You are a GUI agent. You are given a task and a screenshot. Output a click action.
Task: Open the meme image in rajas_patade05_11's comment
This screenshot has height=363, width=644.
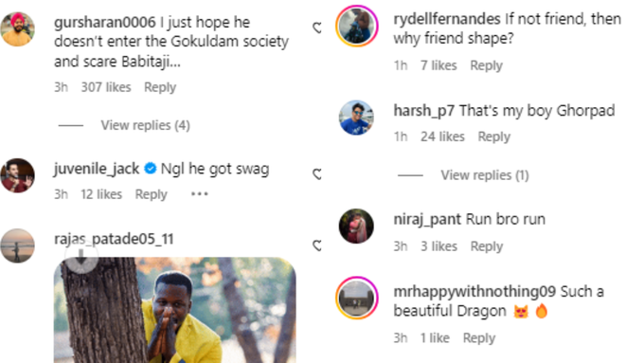[x=175, y=310]
